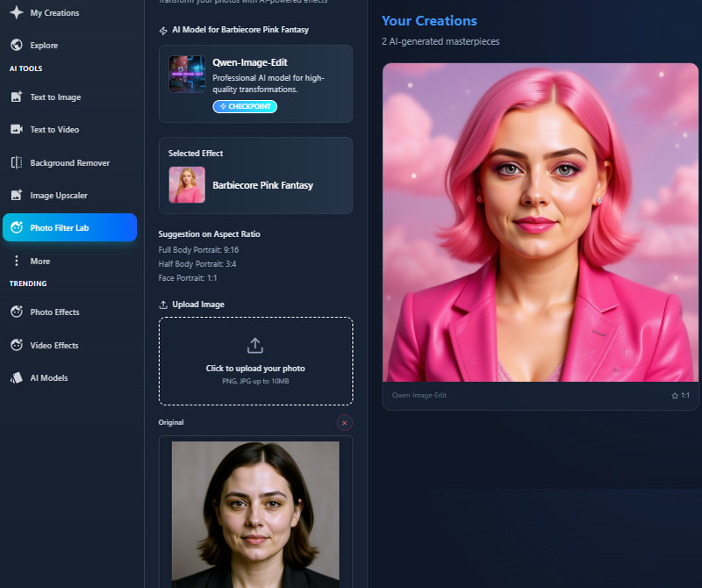The width and height of the screenshot is (702, 588).
Task: Click the original uploaded portrait photo
Action: pos(255,514)
